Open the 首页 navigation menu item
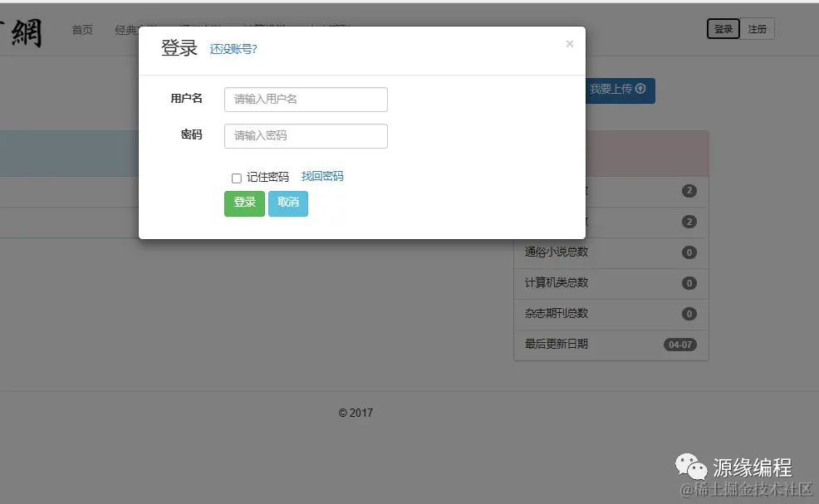Viewport: 819px width, 504px height. pos(81,29)
